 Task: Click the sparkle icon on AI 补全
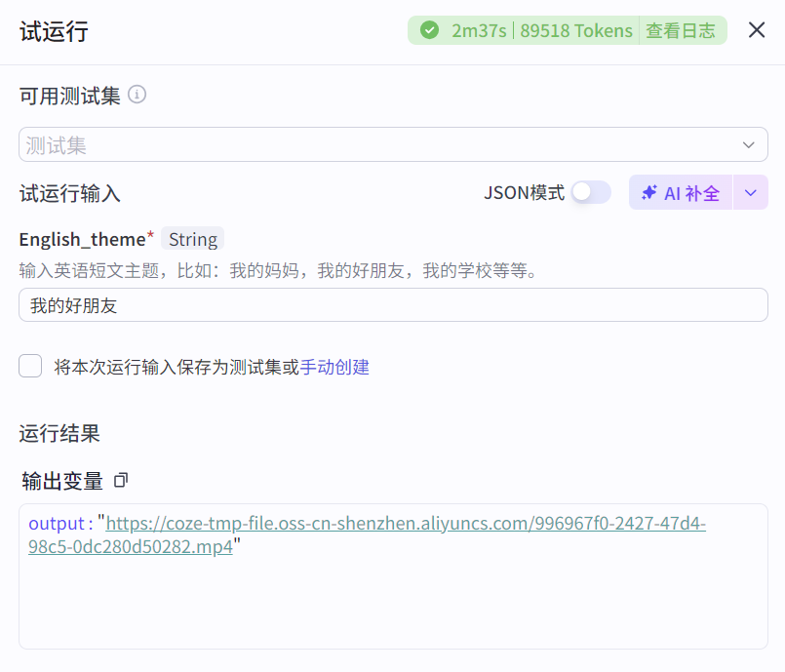[x=648, y=193]
